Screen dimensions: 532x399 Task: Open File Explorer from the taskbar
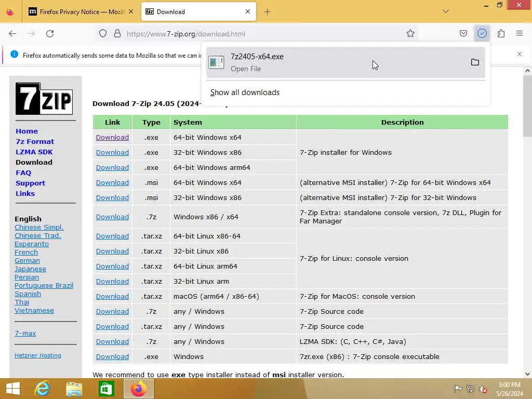74,389
